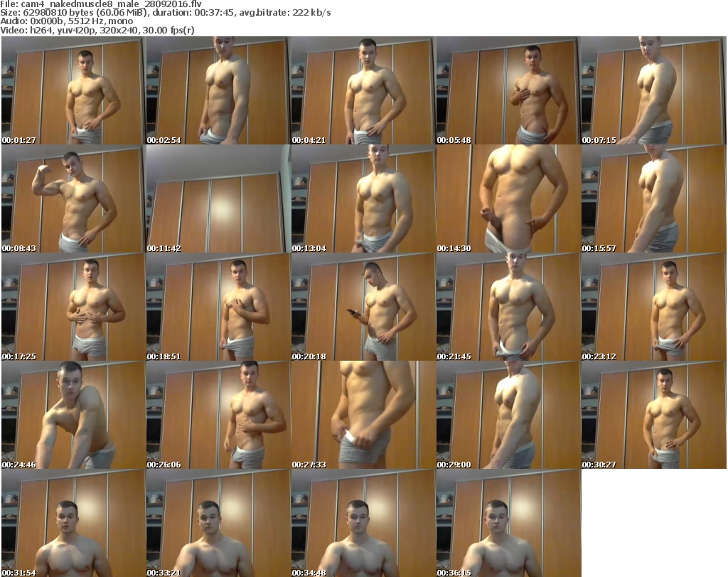Choose the empty-room thumbnail stamped 00:11:42

218,198
